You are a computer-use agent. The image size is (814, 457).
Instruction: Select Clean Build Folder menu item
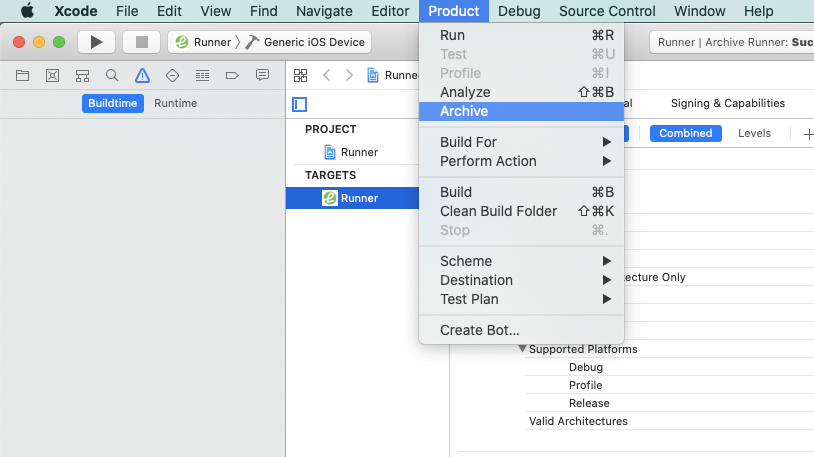coord(498,211)
